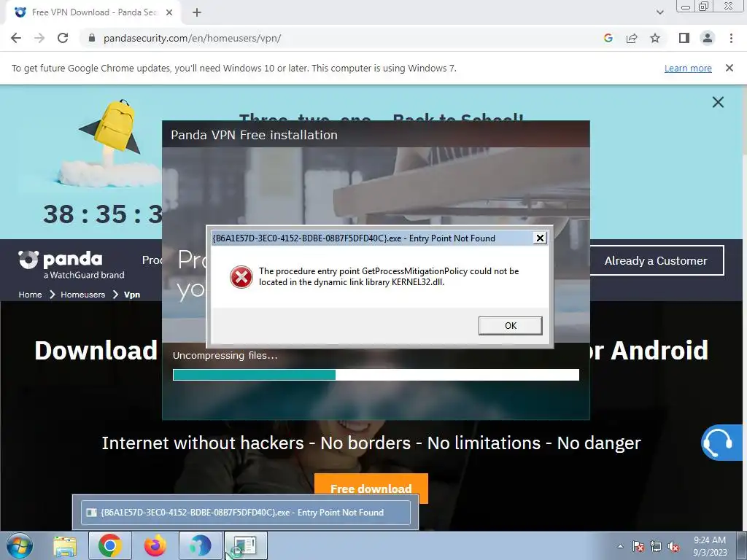Open the Chrome three-dot menu

click(x=731, y=38)
